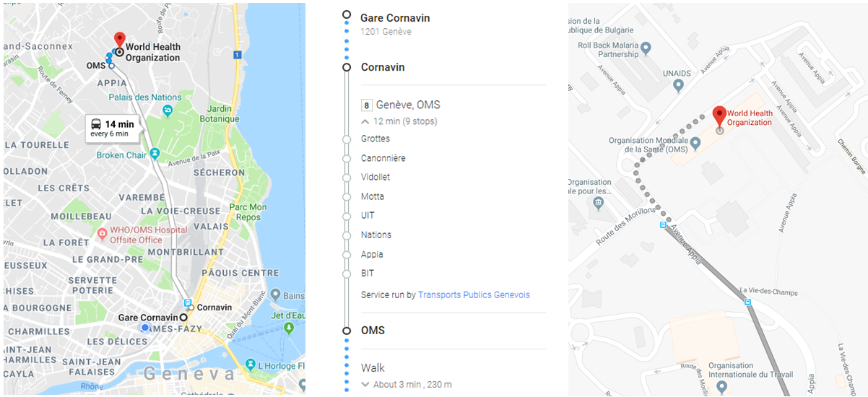The height and width of the screenshot is (397, 868).
Task: Open the Transports Publics Genevois link
Action: click(x=474, y=295)
